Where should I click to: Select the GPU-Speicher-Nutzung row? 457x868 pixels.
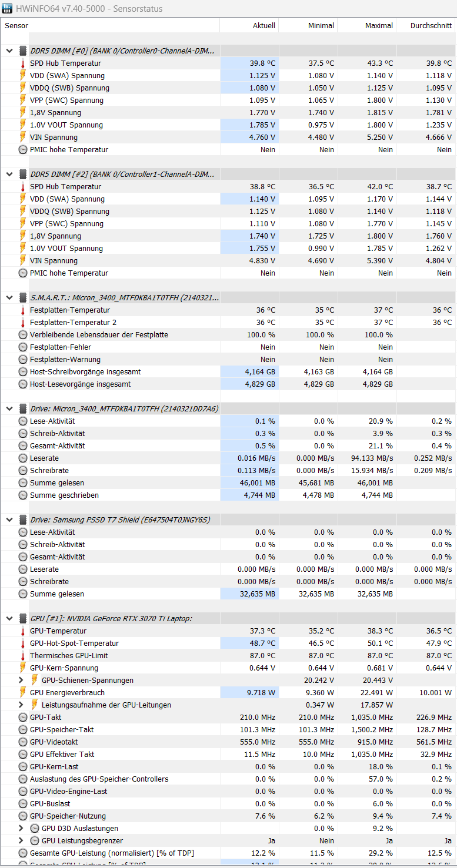(x=228, y=816)
